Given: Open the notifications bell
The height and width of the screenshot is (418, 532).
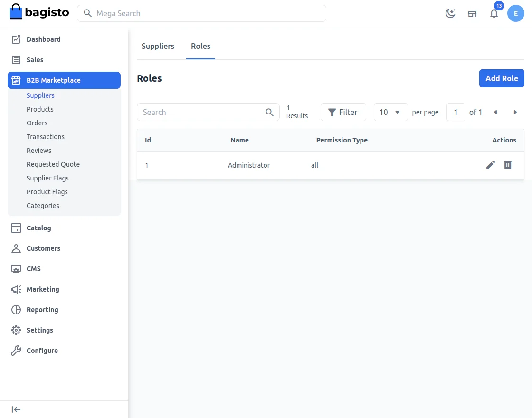Looking at the screenshot, I should coord(494,13).
